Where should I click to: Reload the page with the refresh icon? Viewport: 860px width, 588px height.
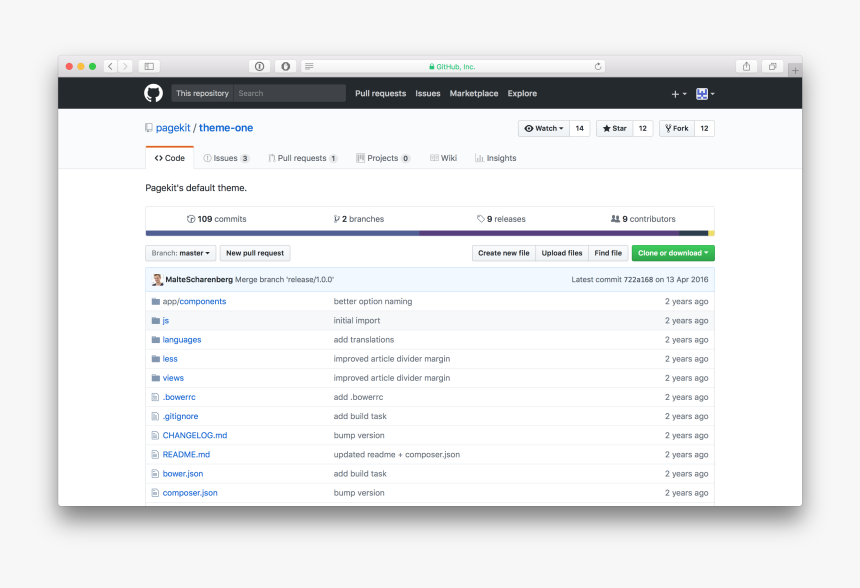pos(598,66)
